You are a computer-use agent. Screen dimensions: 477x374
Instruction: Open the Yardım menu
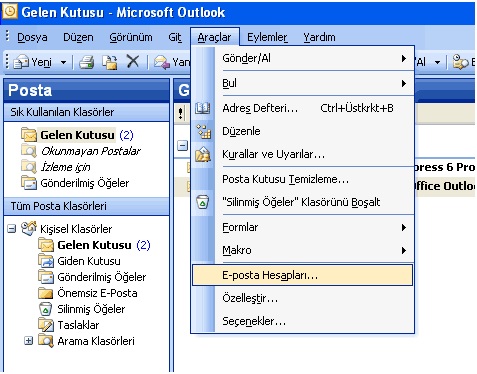[319, 37]
